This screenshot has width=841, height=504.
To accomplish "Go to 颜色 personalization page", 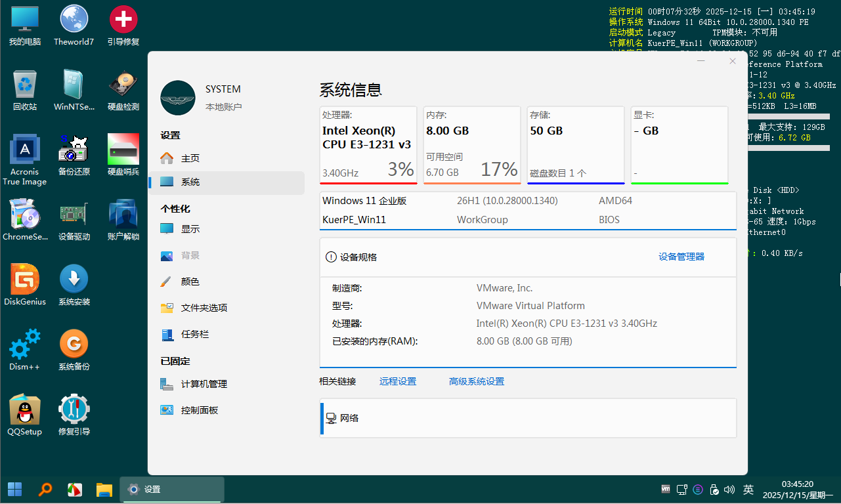I will 190,282.
